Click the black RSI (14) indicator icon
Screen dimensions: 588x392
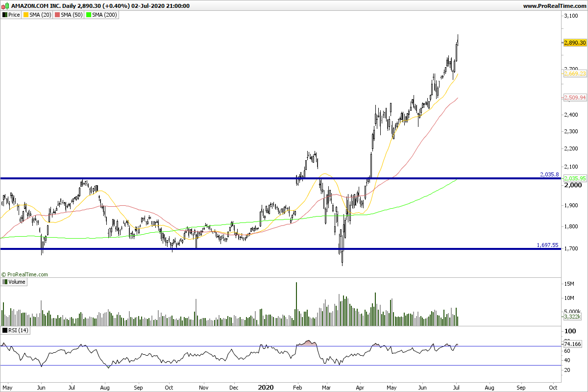pos(5,330)
